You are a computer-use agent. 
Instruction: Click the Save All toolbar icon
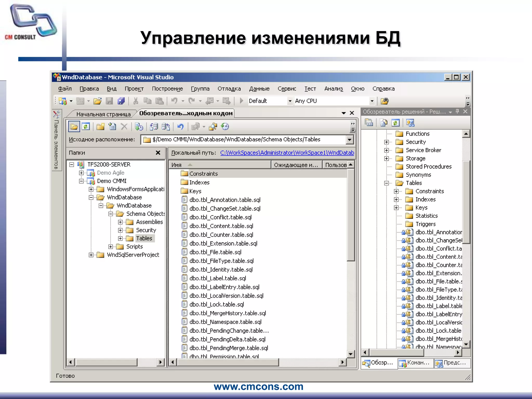121,101
